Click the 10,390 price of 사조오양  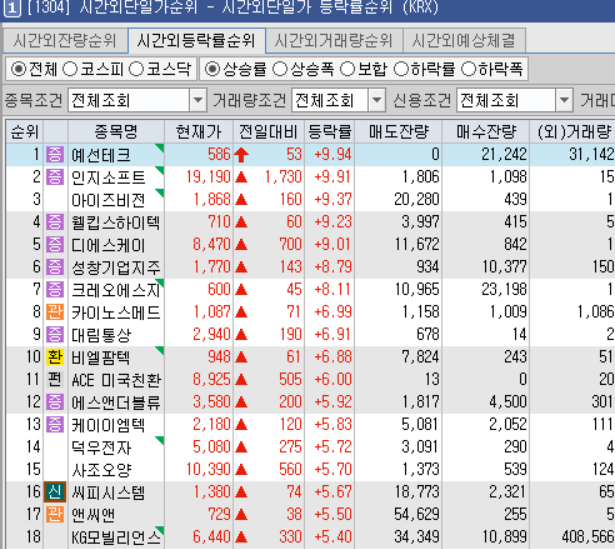coord(208,469)
